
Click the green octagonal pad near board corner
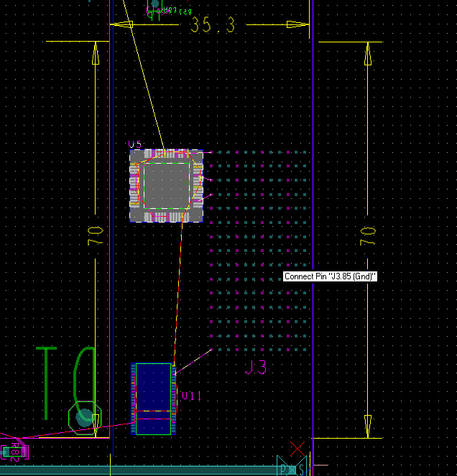pos(85,417)
